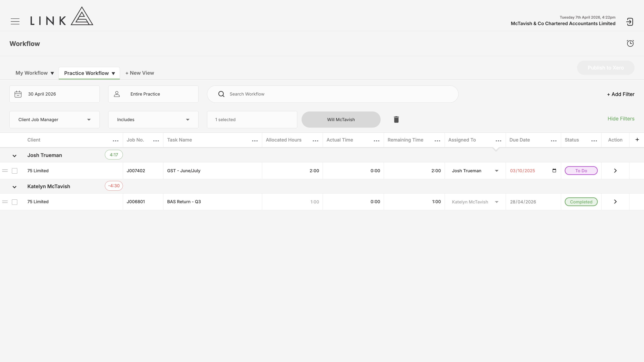This screenshot has height=362, width=644.
Task: Open action arrow for BAS Return - Q3
Action: coord(615,202)
